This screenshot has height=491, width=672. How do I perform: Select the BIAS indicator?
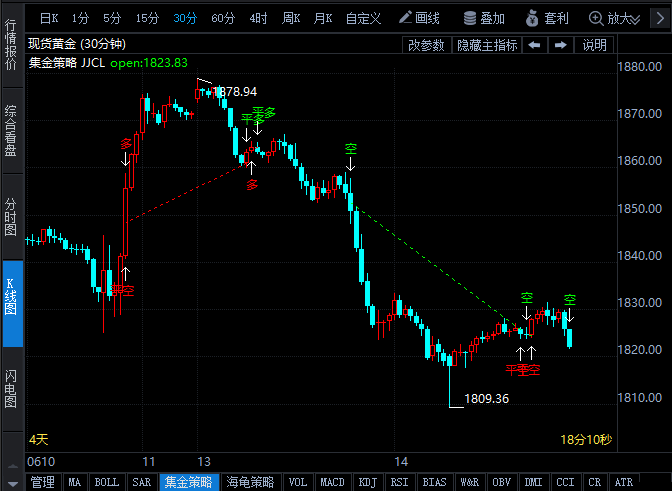click(x=434, y=482)
